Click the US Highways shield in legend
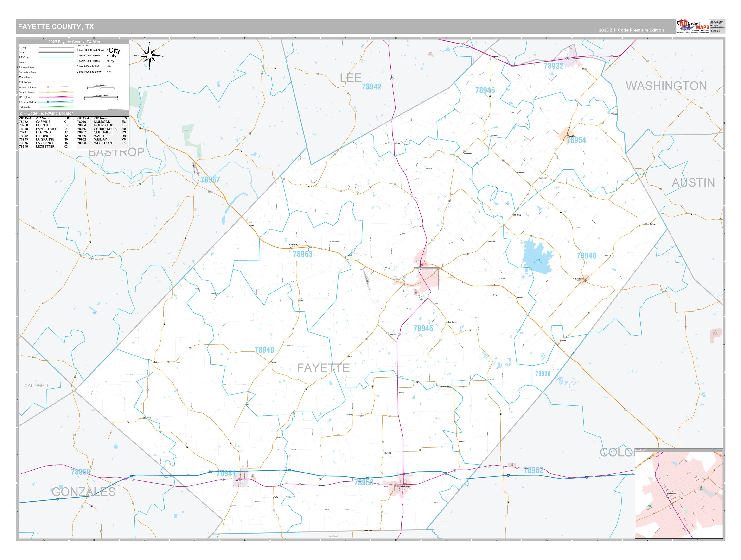This screenshot has width=741, height=560. (x=48, y=97)
